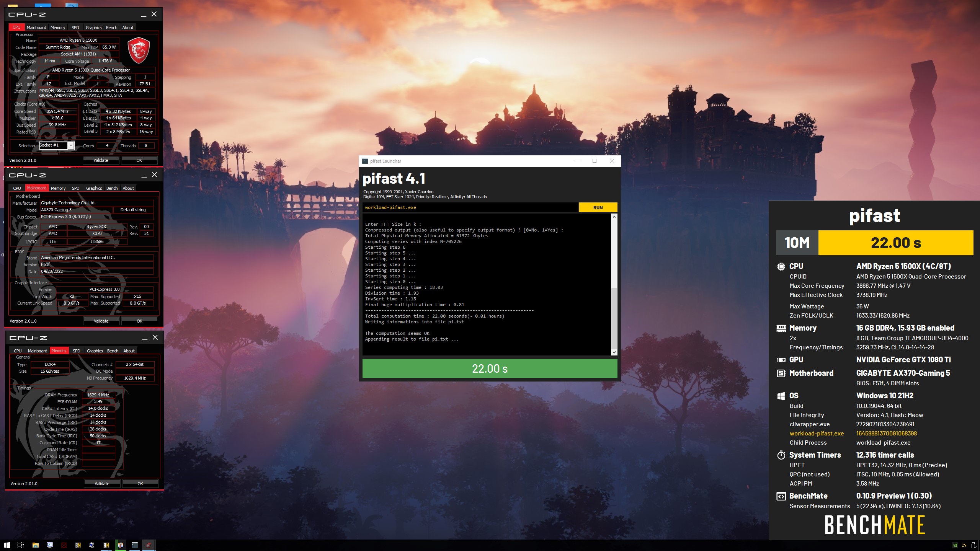Click the GPU card icon in BenchMate panel
The image size is (980, 551).
click(x=781, y=360)
